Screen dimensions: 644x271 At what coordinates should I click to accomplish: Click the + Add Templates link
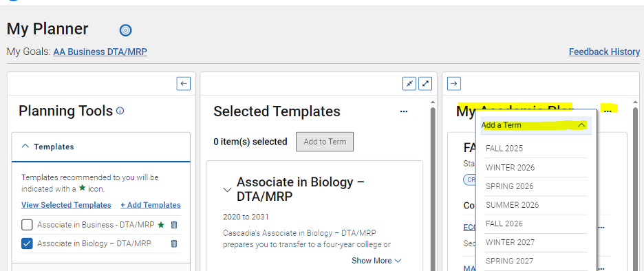(151, 205)
